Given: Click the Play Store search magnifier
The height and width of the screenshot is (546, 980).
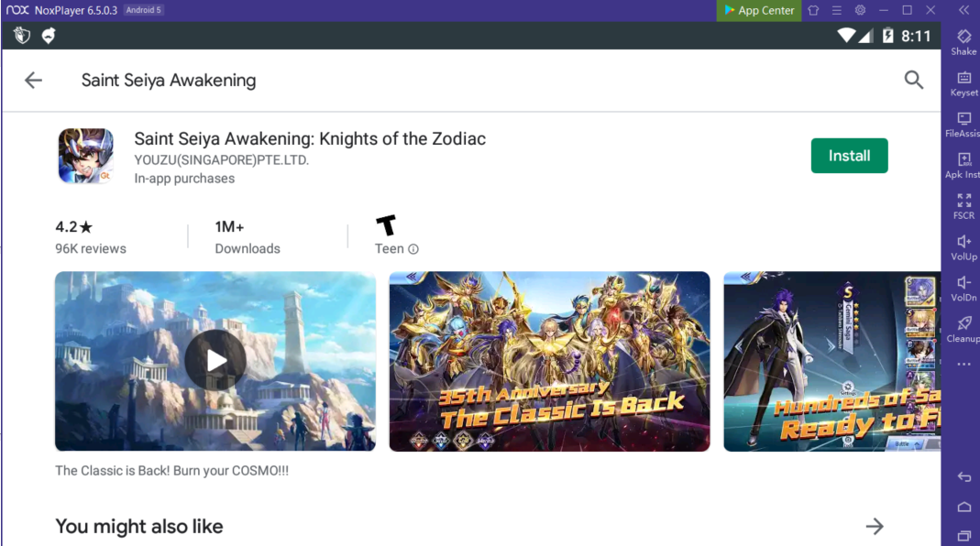Looking at the screenshot, I should click(914, 80).
